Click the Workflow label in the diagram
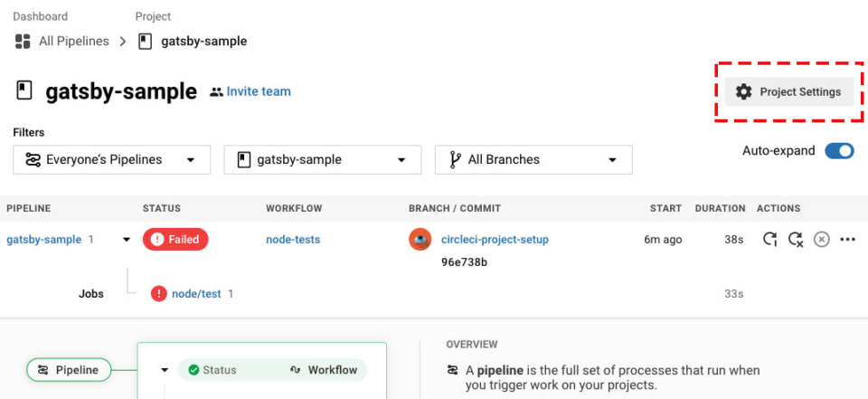The image size is (868, 399). (x=332, y=370)
